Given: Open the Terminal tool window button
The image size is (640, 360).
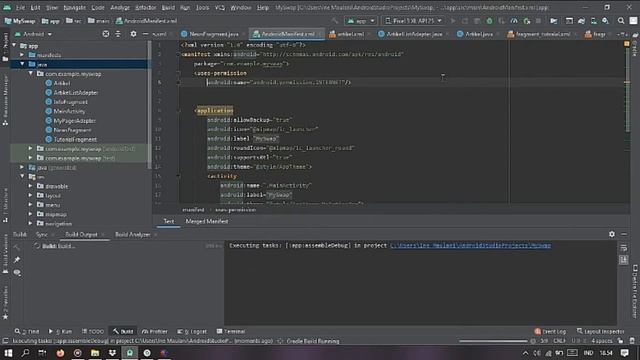Looking at the screenshot, I should [231, 331].
